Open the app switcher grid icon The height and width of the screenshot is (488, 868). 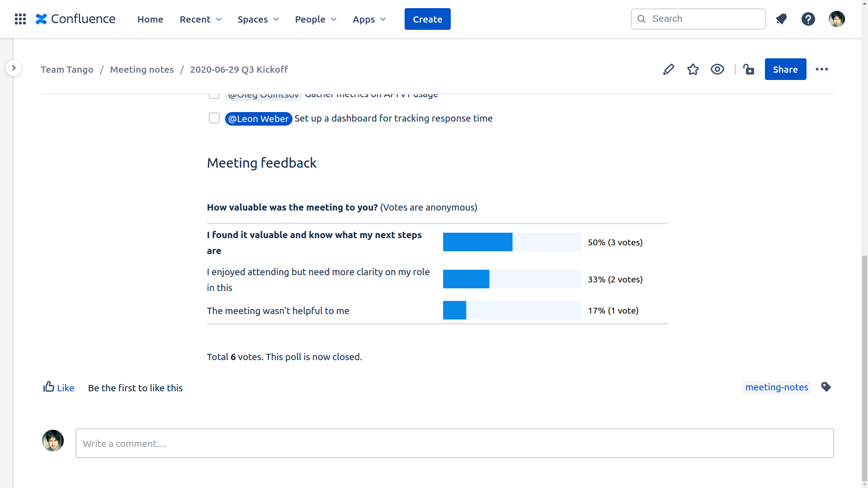tap(20, 19)
